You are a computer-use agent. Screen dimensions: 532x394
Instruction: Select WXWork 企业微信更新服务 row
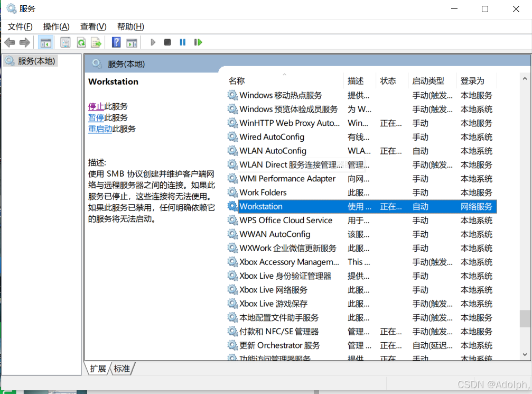tap(362, 248)
